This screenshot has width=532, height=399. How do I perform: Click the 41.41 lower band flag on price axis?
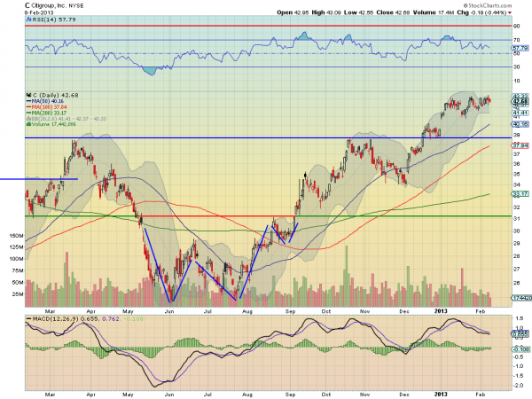tap(520, 113)
